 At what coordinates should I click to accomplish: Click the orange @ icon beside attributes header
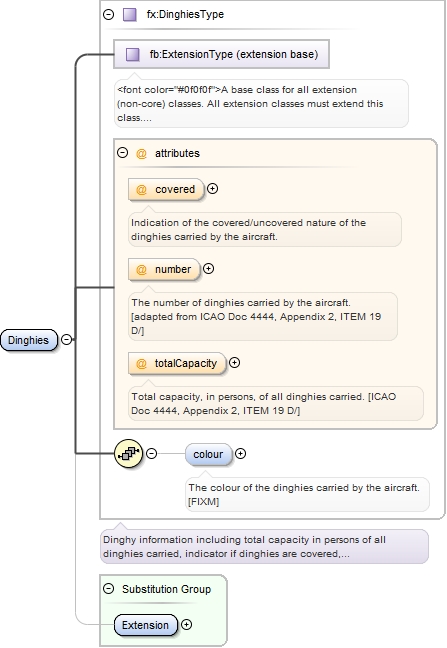pyautogui.click(x=141, y=153)
